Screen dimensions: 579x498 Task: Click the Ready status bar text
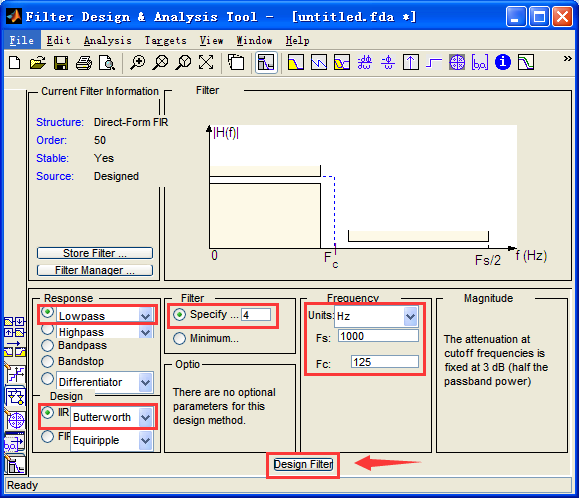[22, 485]
